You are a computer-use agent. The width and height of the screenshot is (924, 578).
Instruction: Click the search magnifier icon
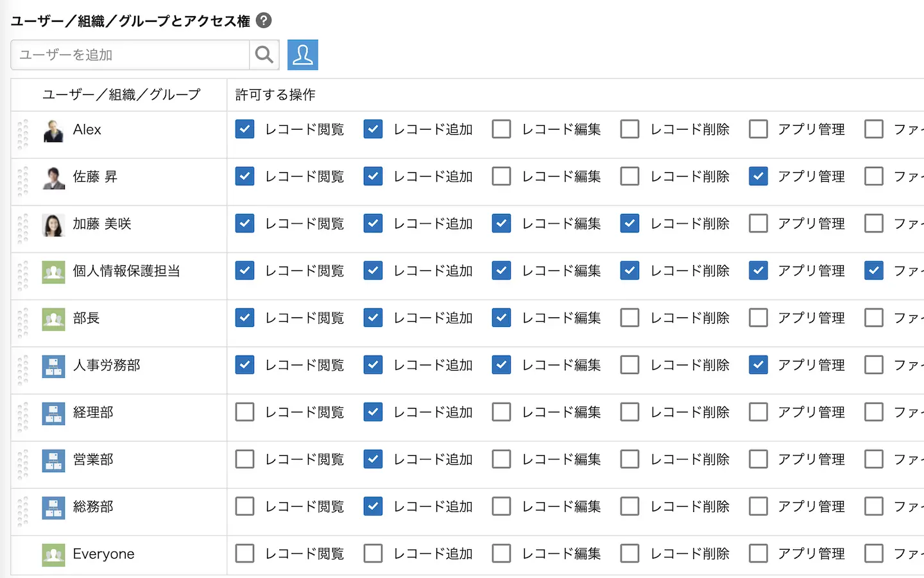pos(264,55)
